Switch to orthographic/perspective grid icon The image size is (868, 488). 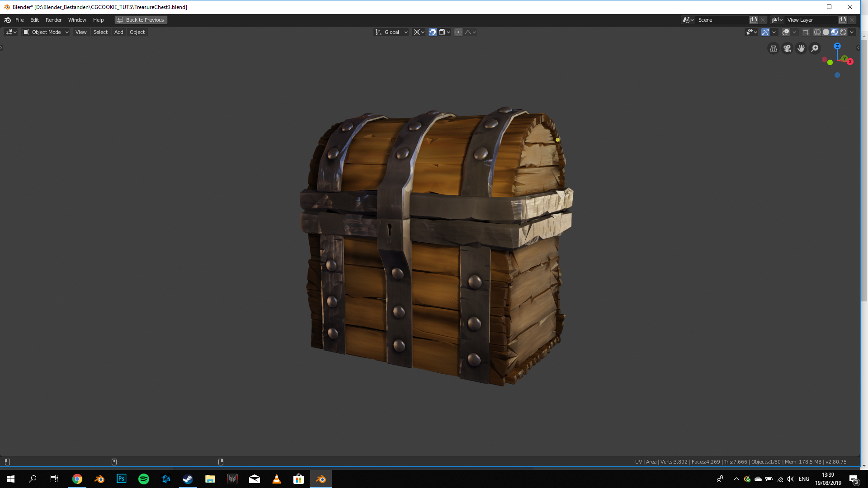[x=774, y=48]
